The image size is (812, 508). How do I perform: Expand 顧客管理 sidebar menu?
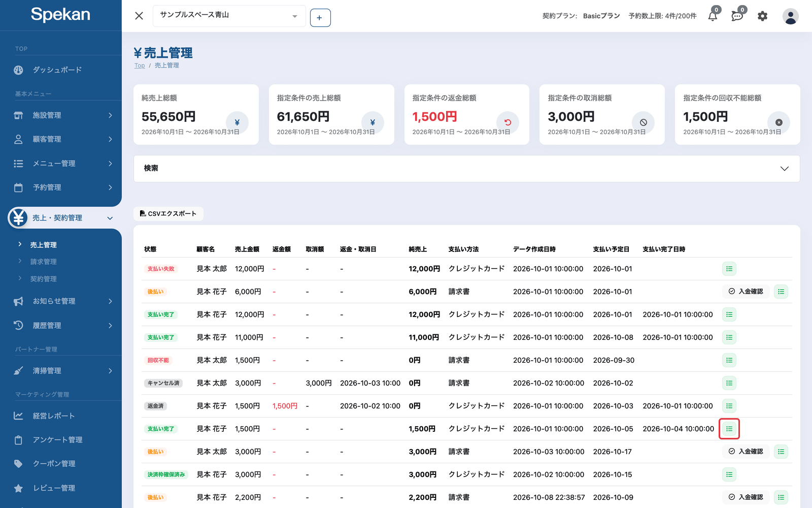coord(61,139)
